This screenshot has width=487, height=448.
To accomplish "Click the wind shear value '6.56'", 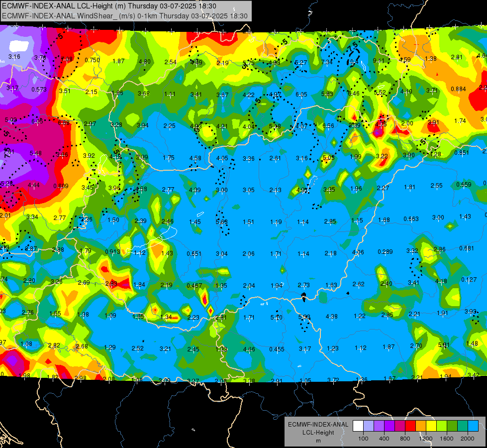I will [x=328, y=125].
